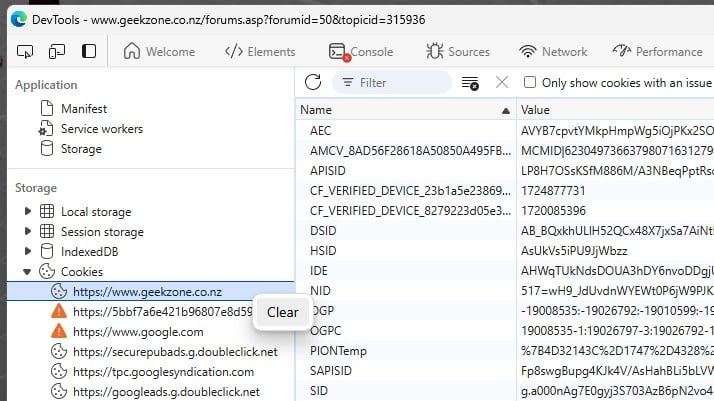Click warning icon beside https://5bbf7a6e421b96807e8d59

[59, 311]
